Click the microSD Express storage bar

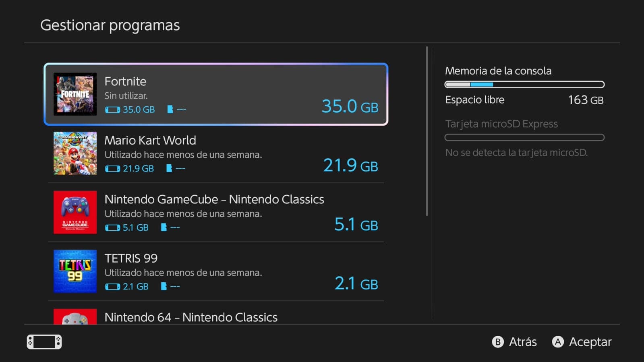(x=524, y=138)
